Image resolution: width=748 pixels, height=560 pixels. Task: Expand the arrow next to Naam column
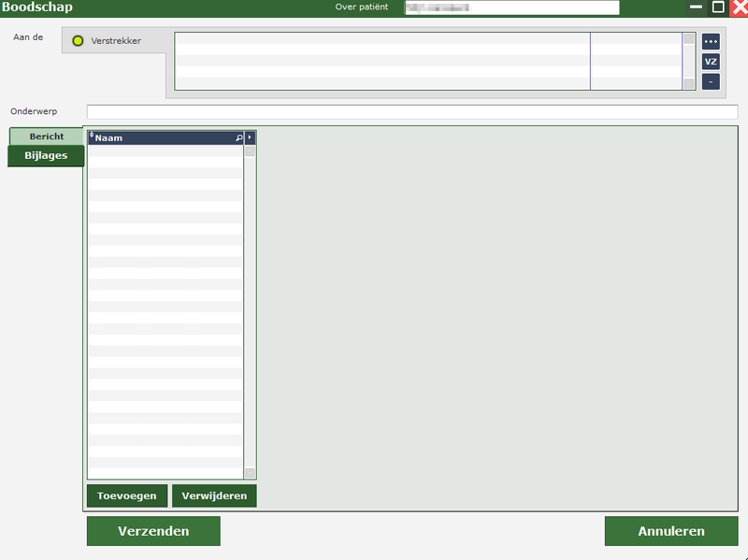click(x=250, y=137)
